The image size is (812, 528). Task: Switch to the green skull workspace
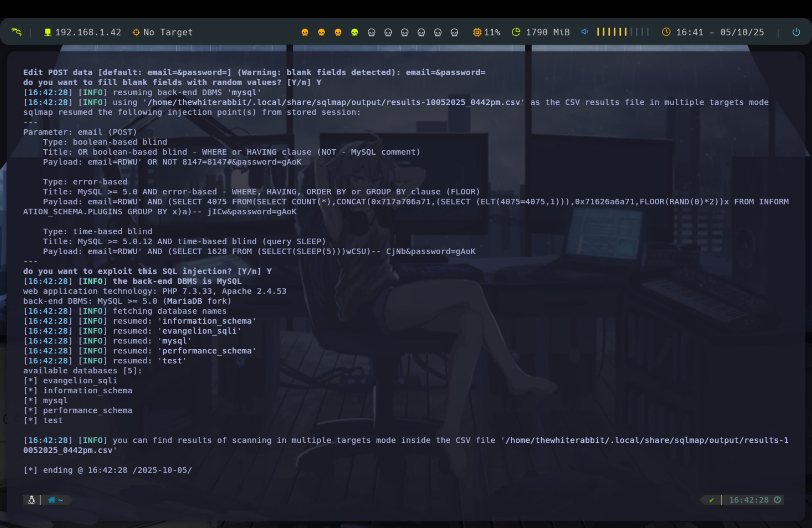[x=354, y=32]
